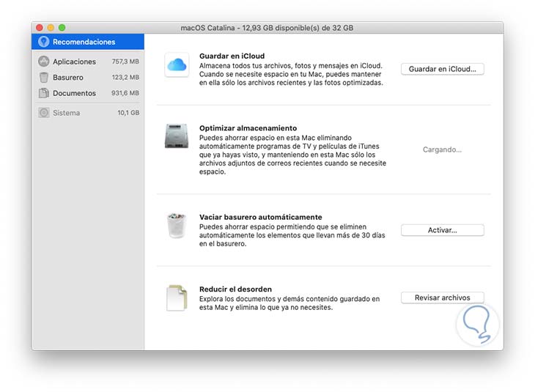Image resolution: width=535 pixels, height=392 pixels.
Task: Click the Activar... button
Action: (x=442, y=230)
